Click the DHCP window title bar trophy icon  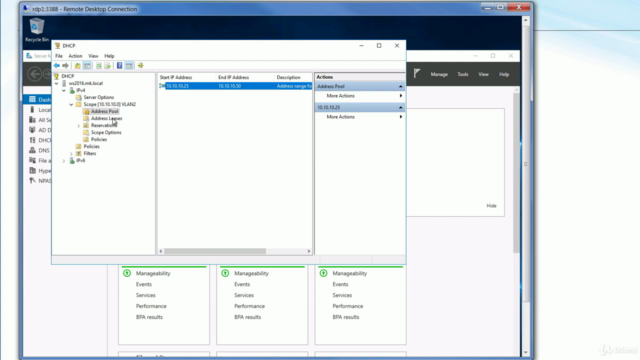pyautogui.click(x=58, y=46)
